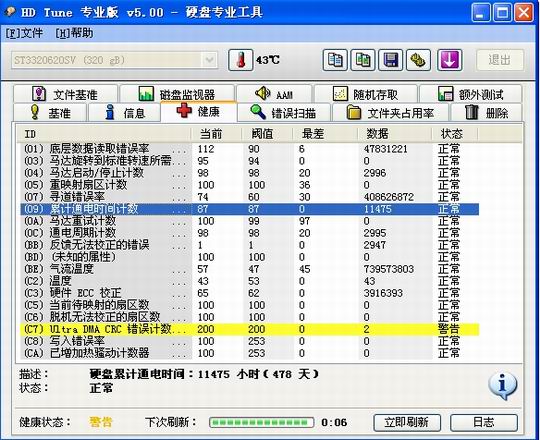Click the 0:06 refresh countdown
540x440 pixels.
[334, 422]
